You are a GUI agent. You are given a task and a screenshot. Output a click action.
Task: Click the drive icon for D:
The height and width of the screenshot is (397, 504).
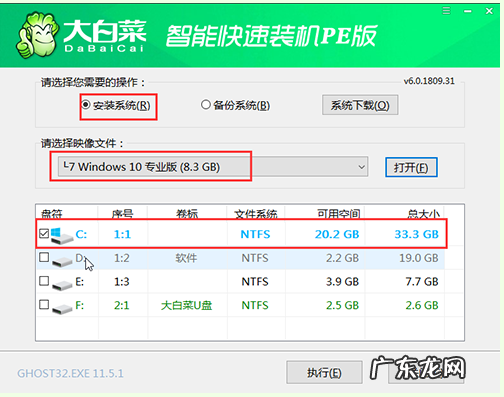point(62,262)
